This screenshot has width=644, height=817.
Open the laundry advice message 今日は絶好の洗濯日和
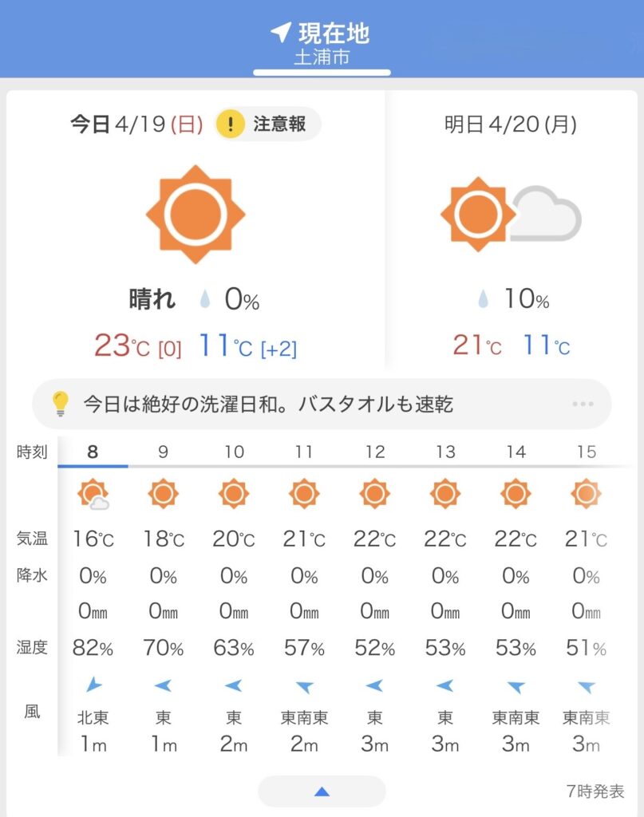click(x=268, y=404)
